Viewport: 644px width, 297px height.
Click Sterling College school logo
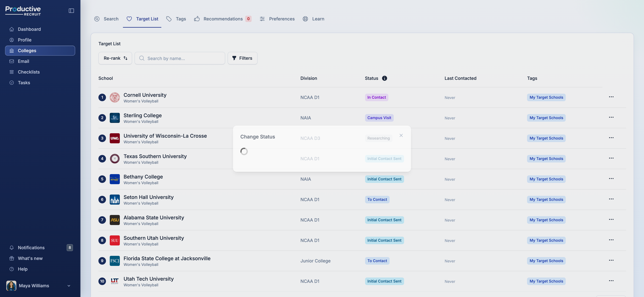115,118
